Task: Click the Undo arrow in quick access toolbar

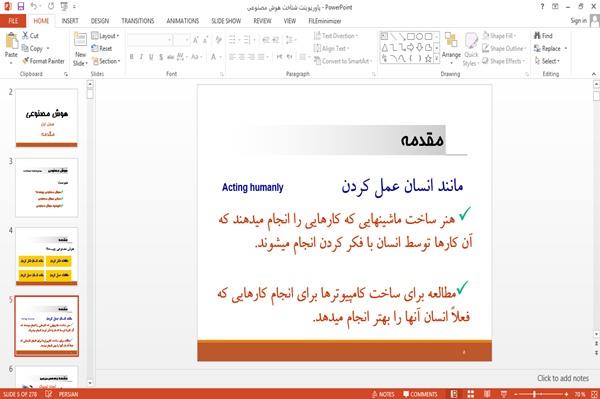Action: [x=34, y=7]
